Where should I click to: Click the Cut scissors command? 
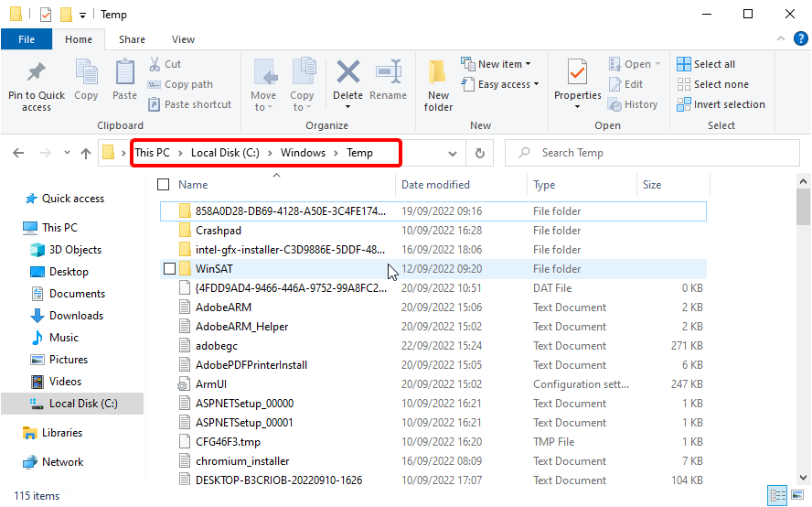click(166, 64)
